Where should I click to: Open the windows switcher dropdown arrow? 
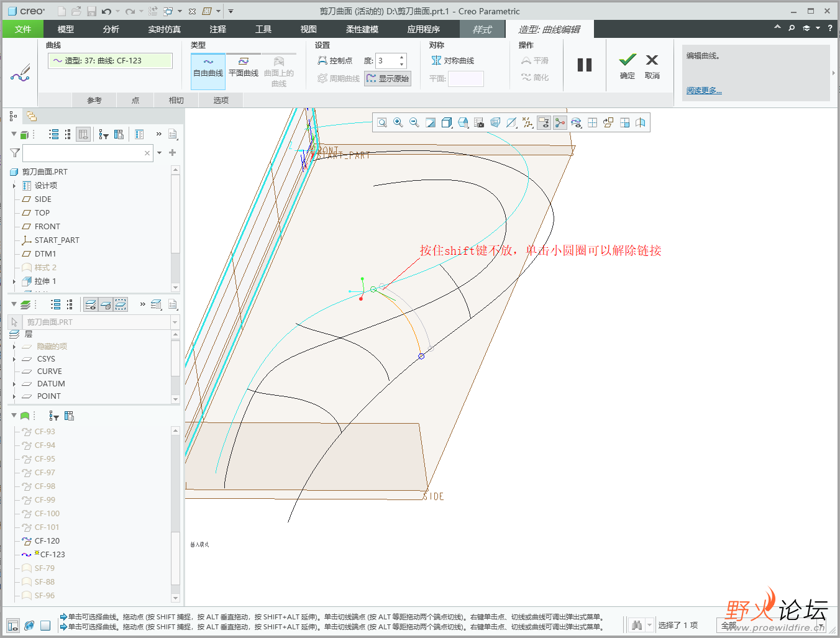point(180,11)
